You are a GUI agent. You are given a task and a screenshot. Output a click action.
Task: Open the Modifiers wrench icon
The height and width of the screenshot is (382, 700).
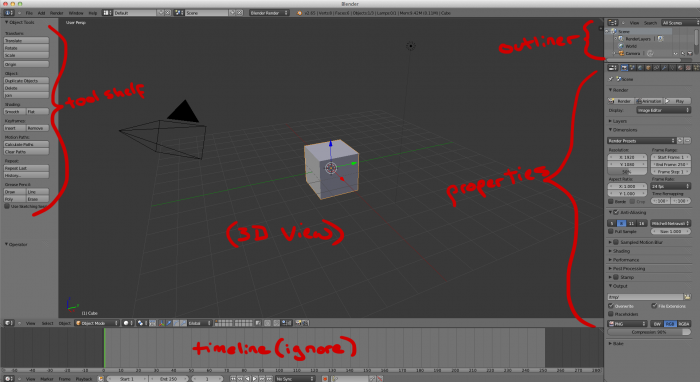pos(664,68)
